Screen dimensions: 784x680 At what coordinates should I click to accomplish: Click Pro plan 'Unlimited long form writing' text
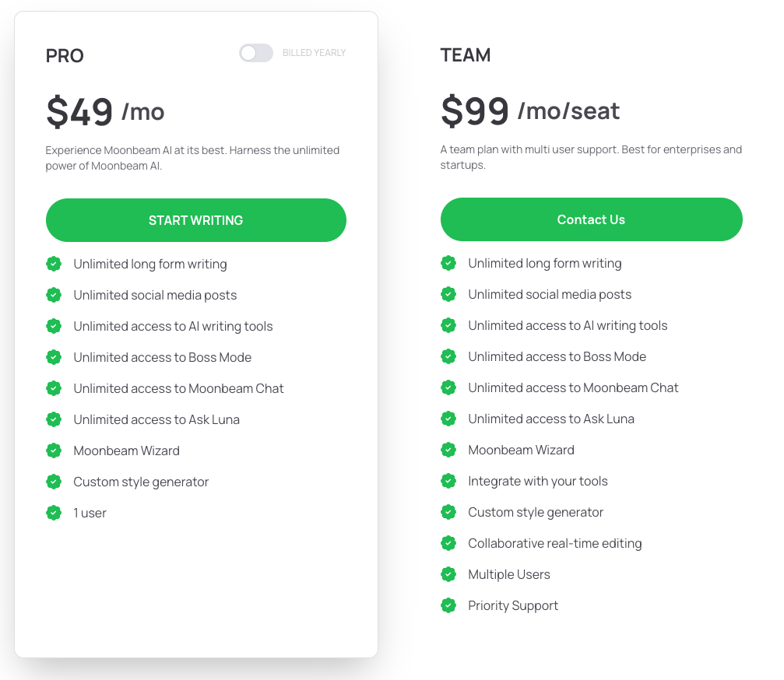pos(150,264)
